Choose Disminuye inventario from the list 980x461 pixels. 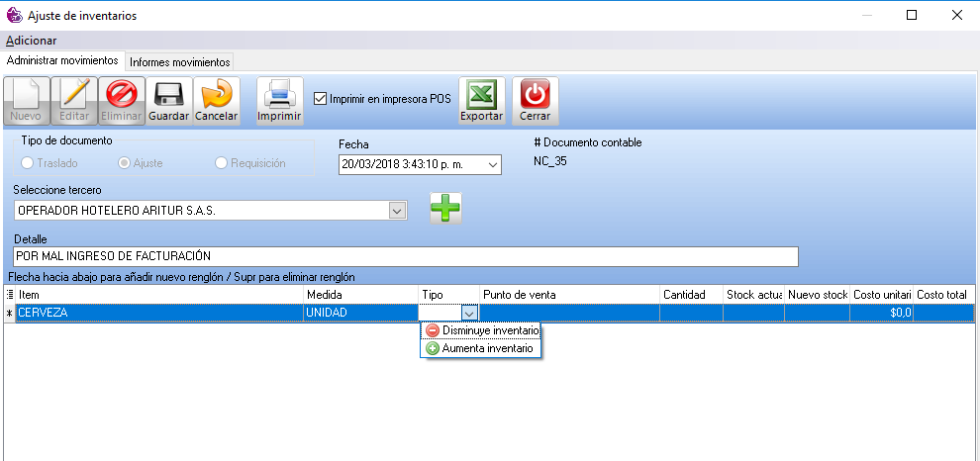click(x=482, y=330)
